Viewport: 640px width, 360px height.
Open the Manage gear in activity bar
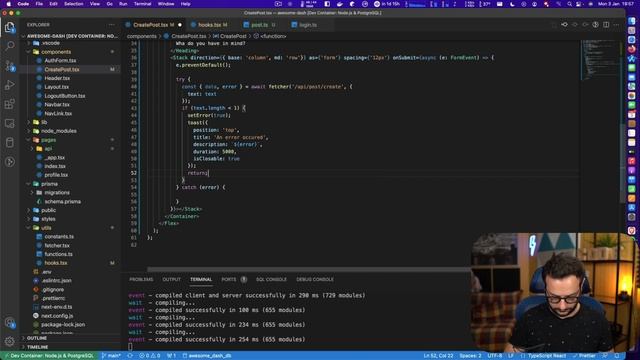pos(10,341)
